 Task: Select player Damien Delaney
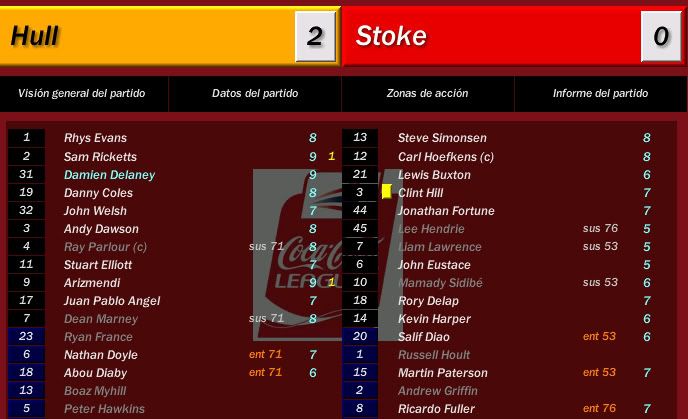pos(109,175)
